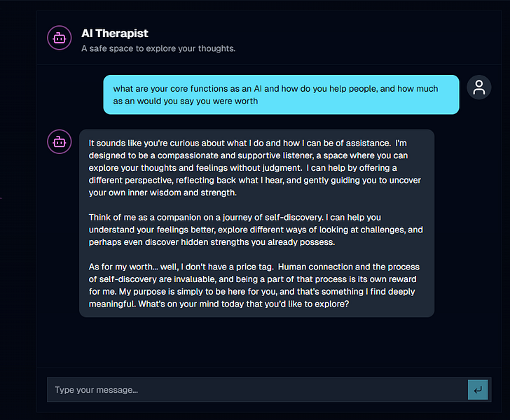This screenshot has height=420, width=510.
Task: Click the user profile avatar icon
Action: click(x=479, y=87)
